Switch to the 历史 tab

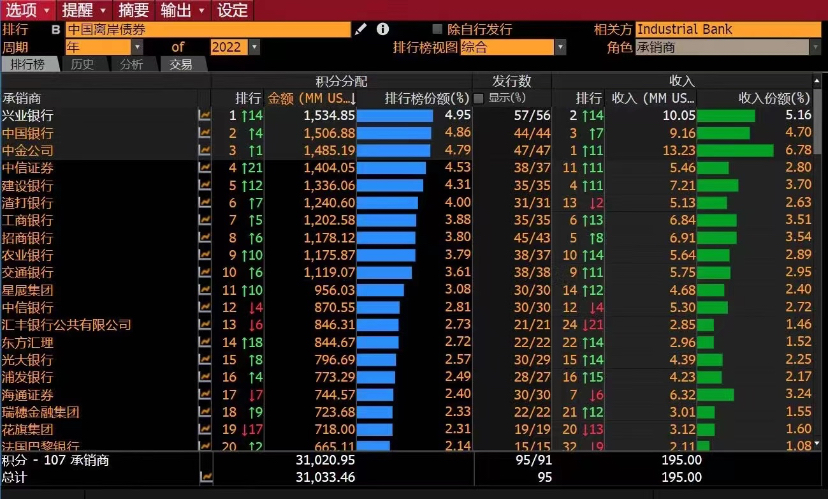pyautogui.click(x=82, y=64)
